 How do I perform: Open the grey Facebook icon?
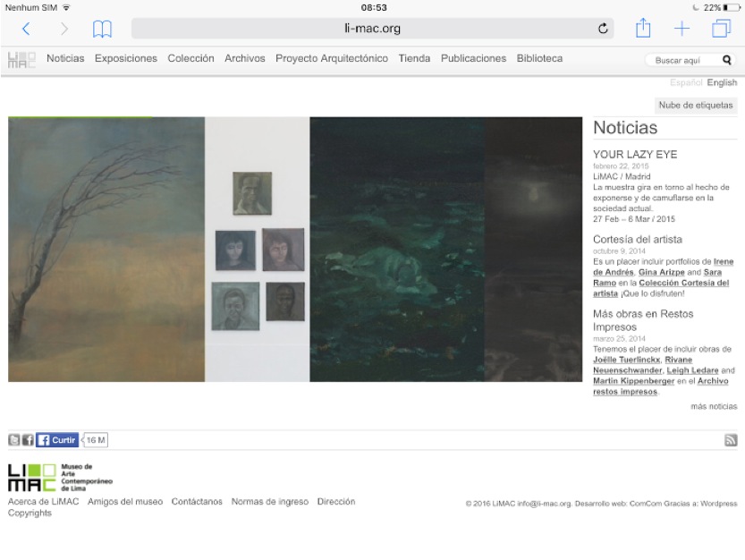(28, 440)
